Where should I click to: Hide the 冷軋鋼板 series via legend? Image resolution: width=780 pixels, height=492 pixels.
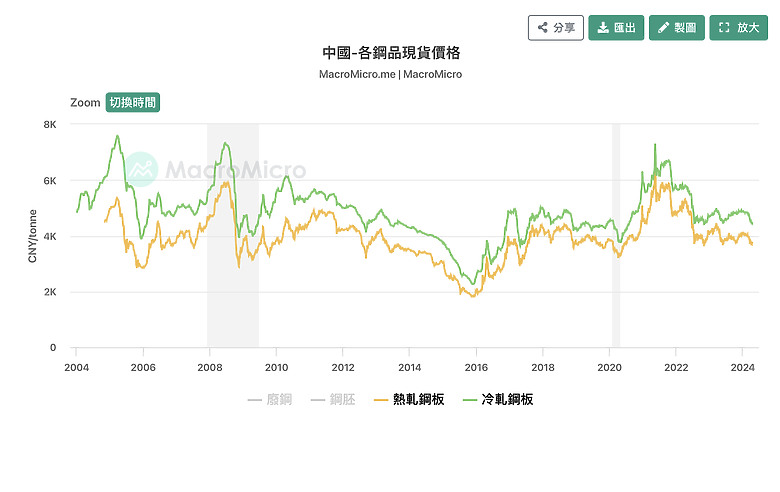[498, 399]
